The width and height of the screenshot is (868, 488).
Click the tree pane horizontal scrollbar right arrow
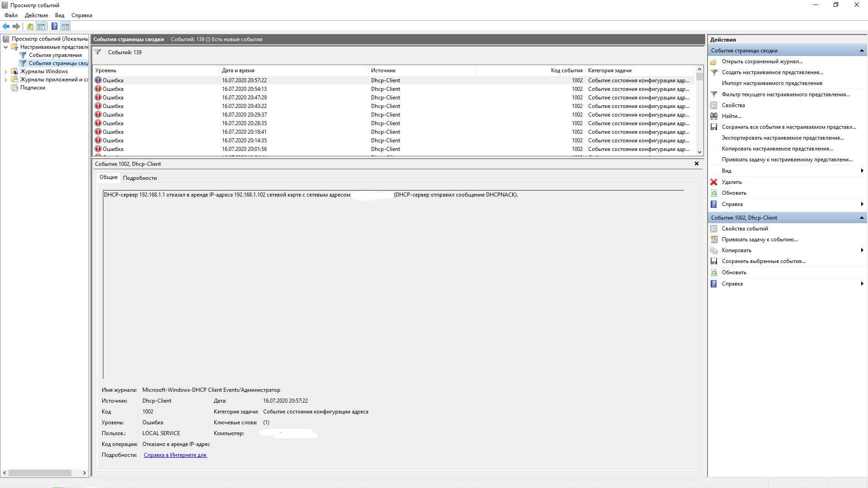coord(85,473)
